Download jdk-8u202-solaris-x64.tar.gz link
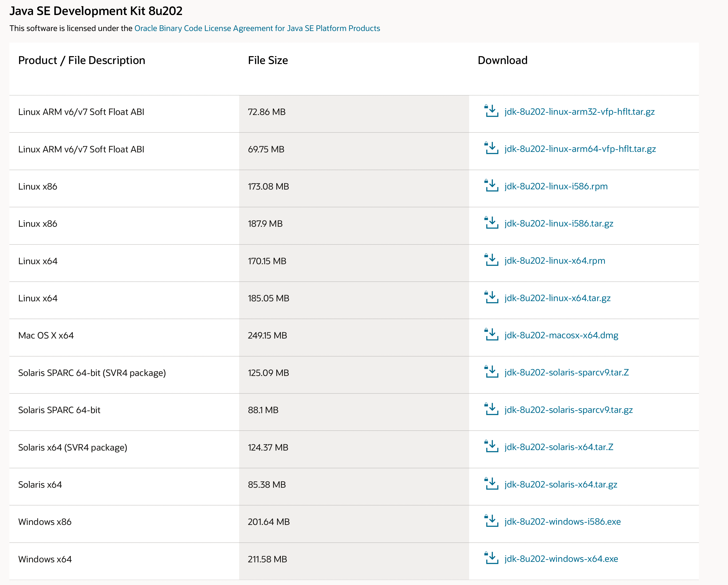The height and width of the screenshot is (585, 728). [561, 484]
